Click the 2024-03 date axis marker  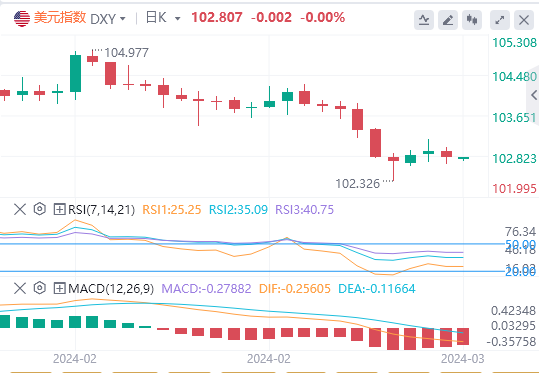pos(463,359)
